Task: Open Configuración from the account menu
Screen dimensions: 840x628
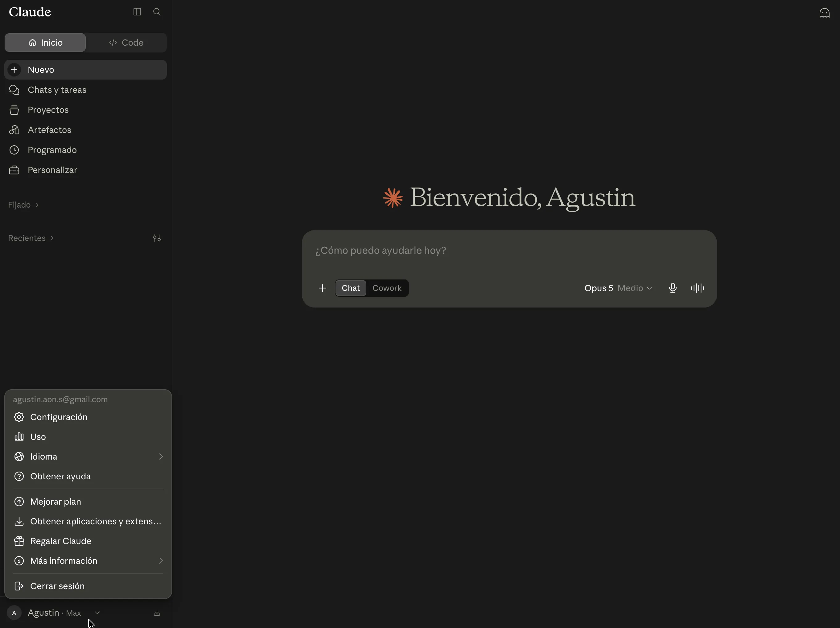Action: (x=88, y=417)
